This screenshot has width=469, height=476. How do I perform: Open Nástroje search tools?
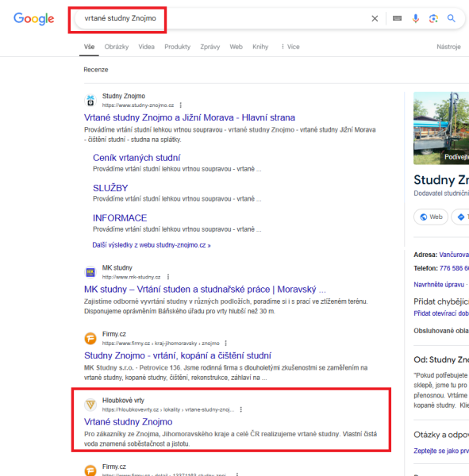click(448, 47)
